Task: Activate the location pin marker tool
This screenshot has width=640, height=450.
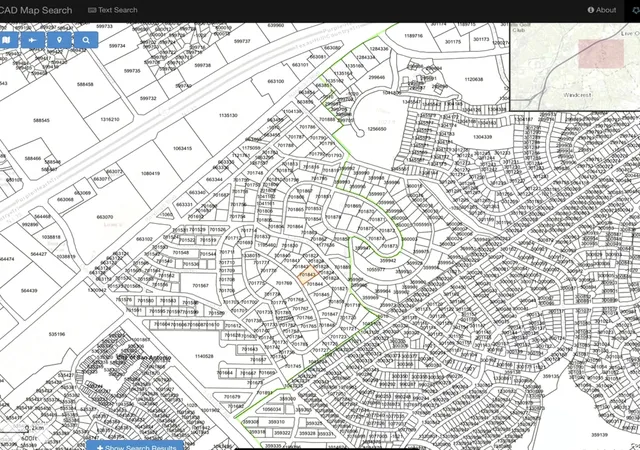Action: [59, 40]
